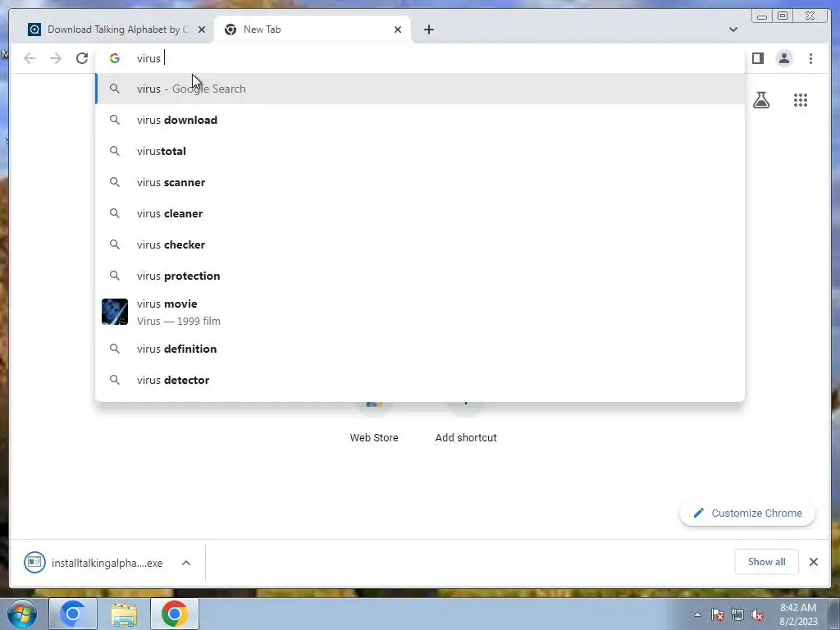
Task: Close the downloads bar
Action: point(814,562)
